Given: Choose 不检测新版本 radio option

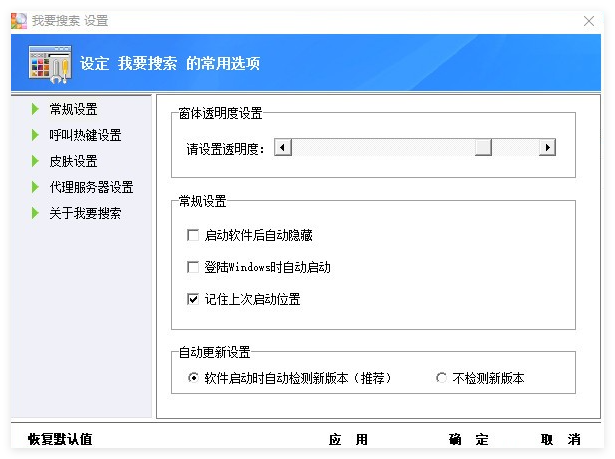Looking at the screenshot, I should pos(441,378).
